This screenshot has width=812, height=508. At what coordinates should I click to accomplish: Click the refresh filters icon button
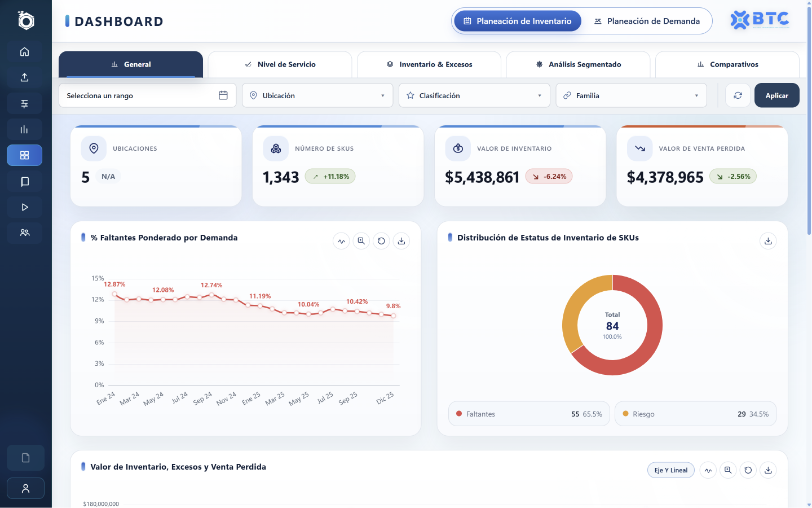[x=738, y=95]
